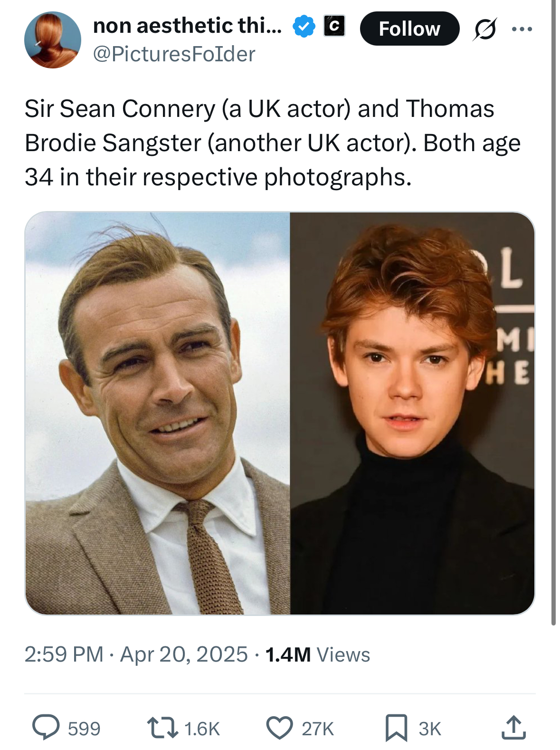Enlarge the right photo with black turtleneck
This screenshot has width=560, height=750.
point(412,413)
